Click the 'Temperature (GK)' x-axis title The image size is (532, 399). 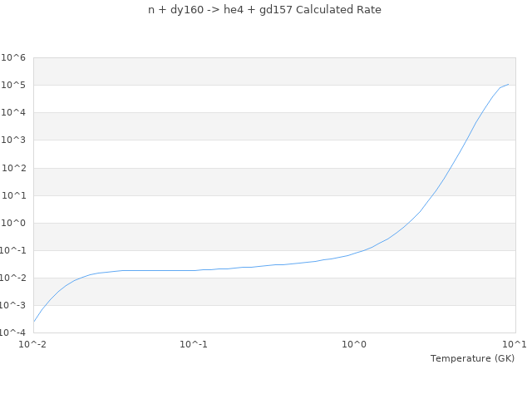[472, 358]
